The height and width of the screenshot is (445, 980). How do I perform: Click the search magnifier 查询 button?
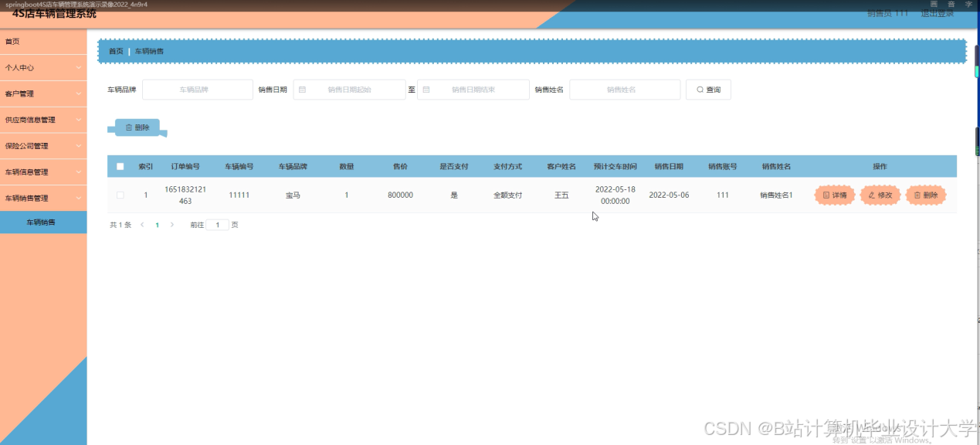(x=708, y=90)
